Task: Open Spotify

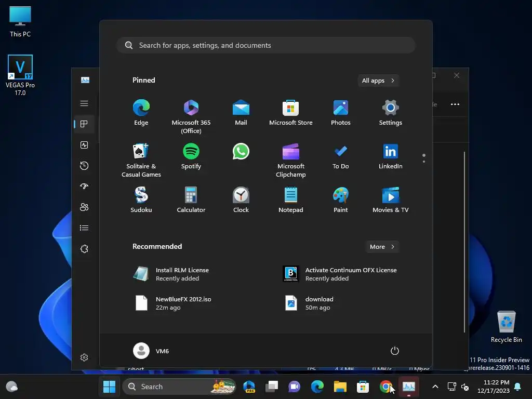Action: point(191,156)
